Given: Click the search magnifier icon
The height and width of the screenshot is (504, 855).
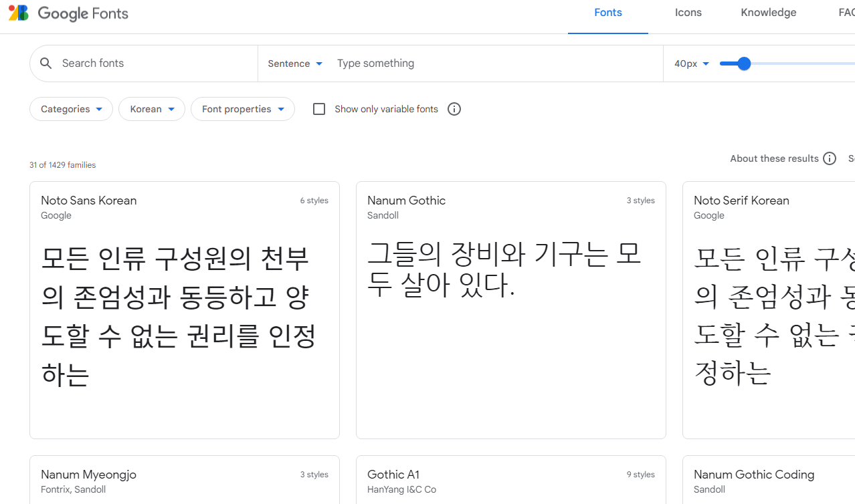Looking at the screenshot, I should click(46, 64).
